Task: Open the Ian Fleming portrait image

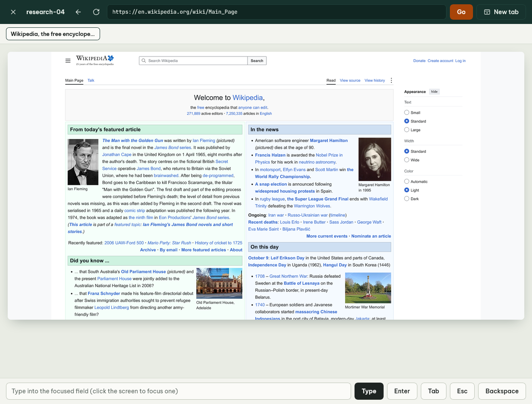Action: pos(83,161)
